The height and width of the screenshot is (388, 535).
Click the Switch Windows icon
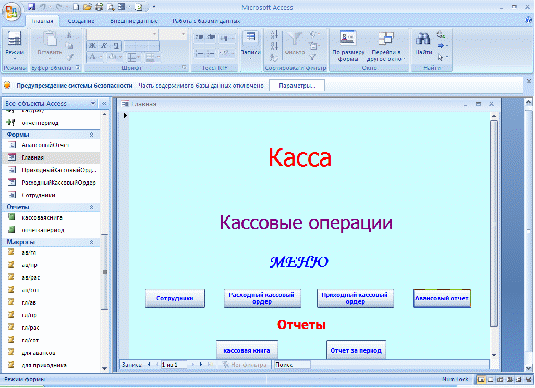click(386, 38)
